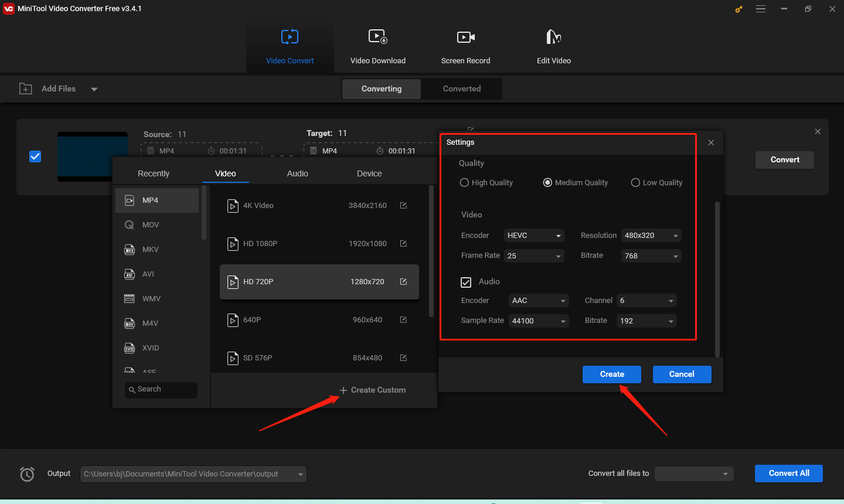
Task: Switch to the Converting tab
Action: [382, 88]
